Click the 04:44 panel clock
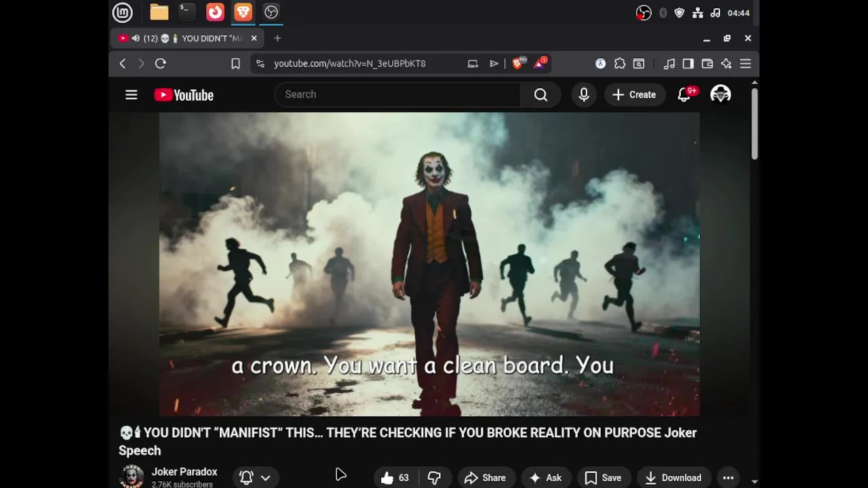Screen dimensions: 868x488 738,13
